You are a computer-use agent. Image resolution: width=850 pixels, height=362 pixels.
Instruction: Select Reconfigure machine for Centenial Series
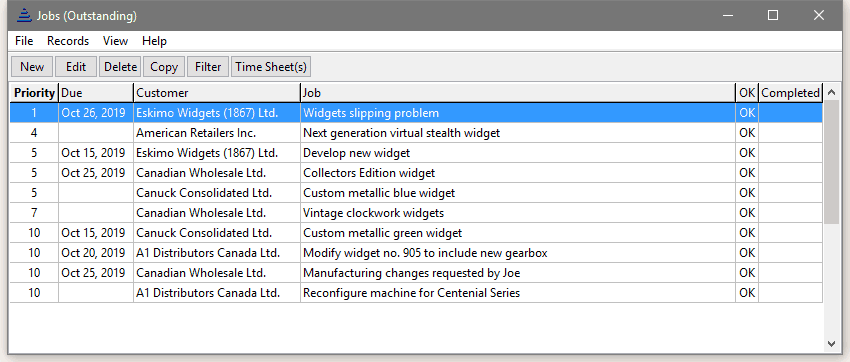click(x=416, y=293)
